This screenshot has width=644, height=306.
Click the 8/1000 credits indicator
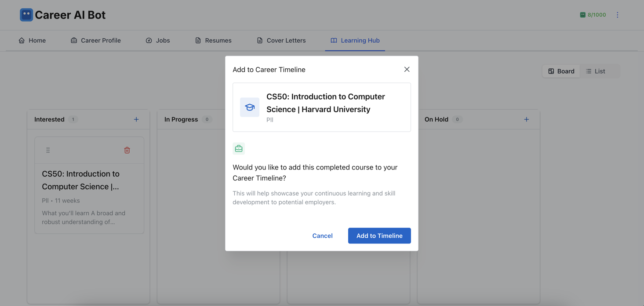pos(593,15)
